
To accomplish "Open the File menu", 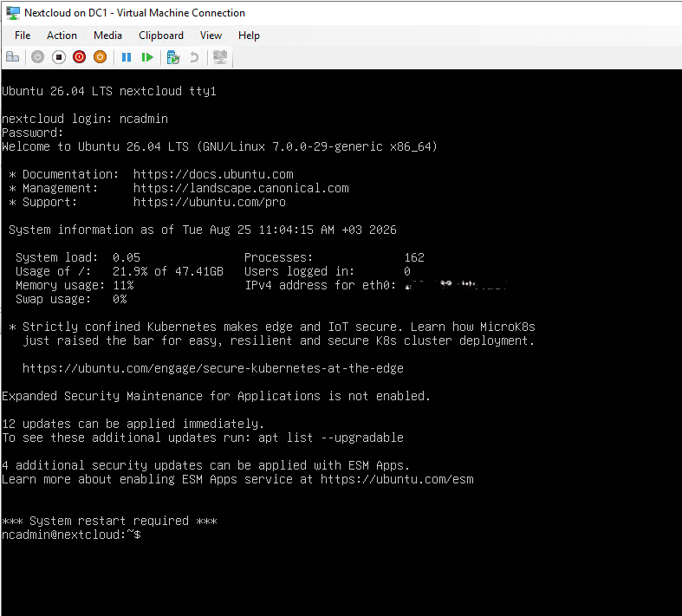I will click(23, 36).
